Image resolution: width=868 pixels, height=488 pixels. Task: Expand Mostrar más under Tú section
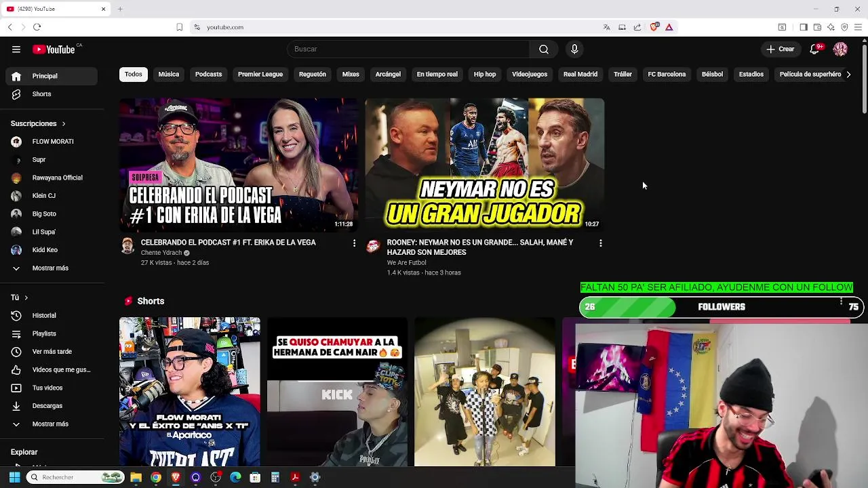coord(53,424)
